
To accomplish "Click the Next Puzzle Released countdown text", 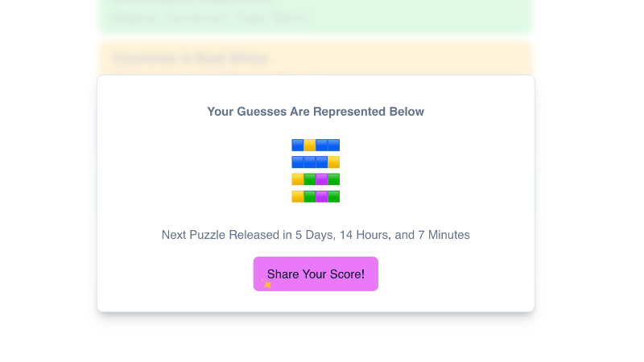I will (x=316, y=235).
